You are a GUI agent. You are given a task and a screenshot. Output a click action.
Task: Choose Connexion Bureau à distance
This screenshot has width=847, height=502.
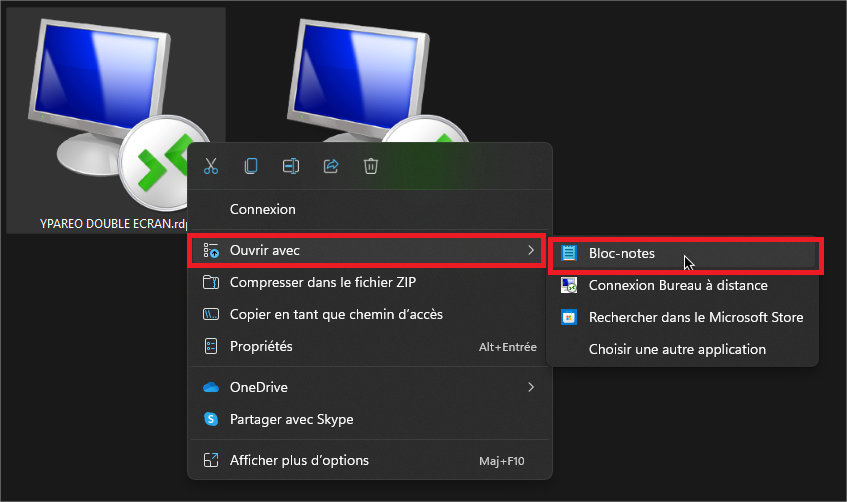click(678, 285)
